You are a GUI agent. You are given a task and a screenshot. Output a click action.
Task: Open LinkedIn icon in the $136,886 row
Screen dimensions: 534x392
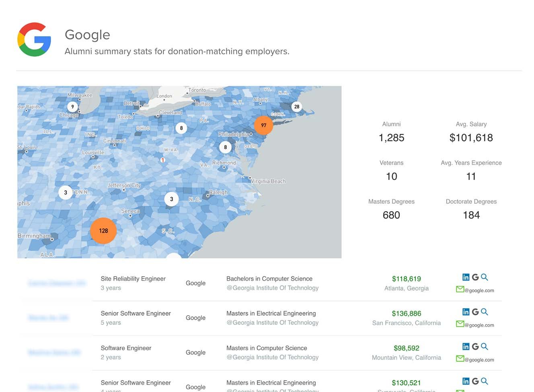tap(466, 312)
